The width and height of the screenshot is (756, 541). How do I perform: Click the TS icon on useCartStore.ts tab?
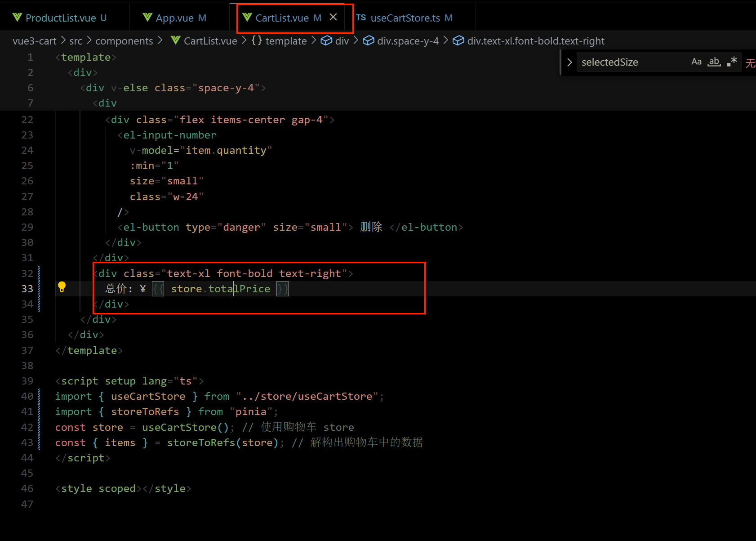[x=361, y=18]
